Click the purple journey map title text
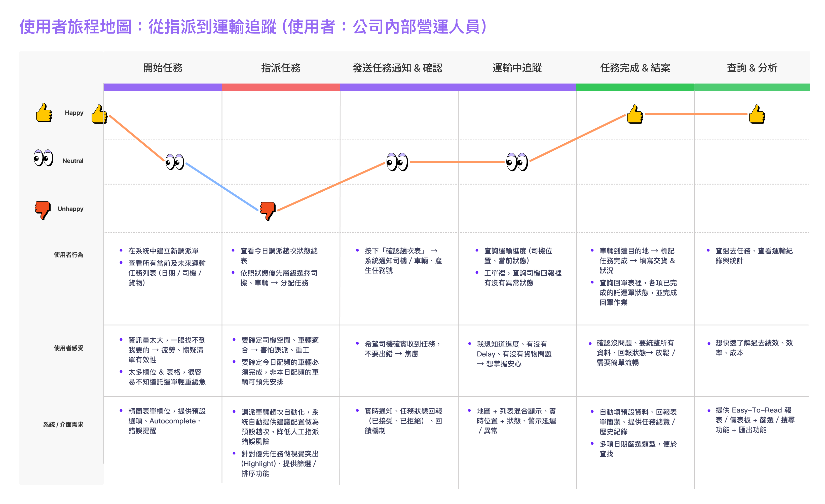 (253, 27)
